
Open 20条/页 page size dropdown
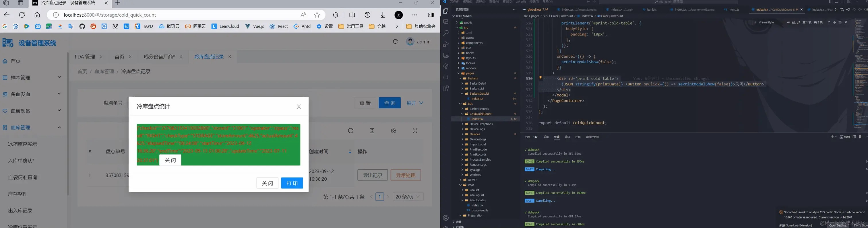tap(408, 197)
